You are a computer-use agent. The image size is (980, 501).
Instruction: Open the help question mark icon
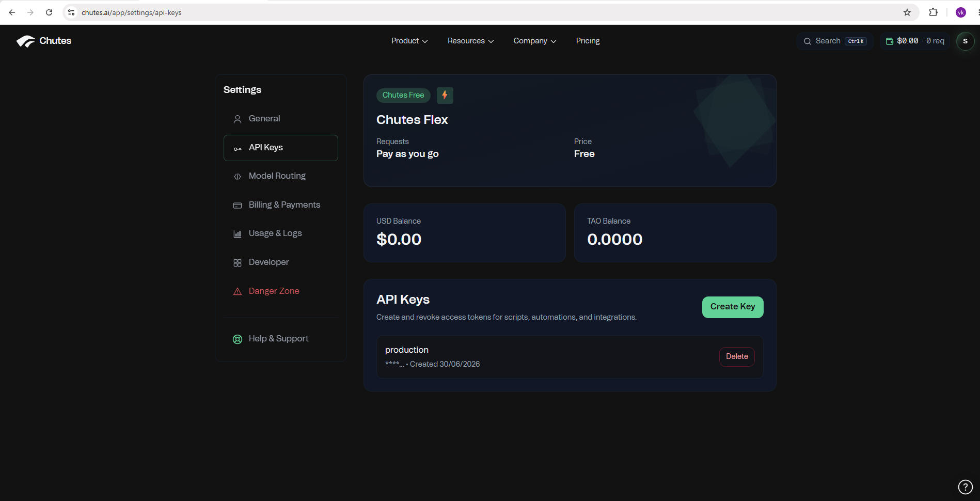(x=965, y=487)
